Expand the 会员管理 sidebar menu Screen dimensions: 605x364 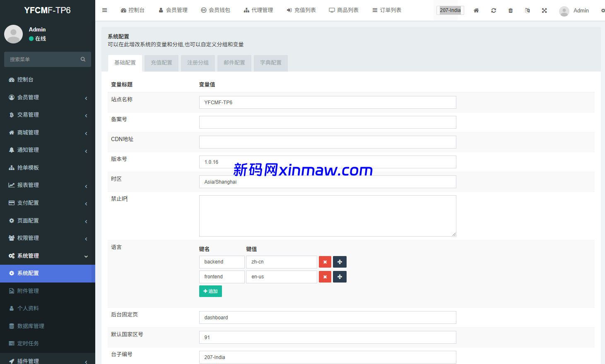[47, 97]
